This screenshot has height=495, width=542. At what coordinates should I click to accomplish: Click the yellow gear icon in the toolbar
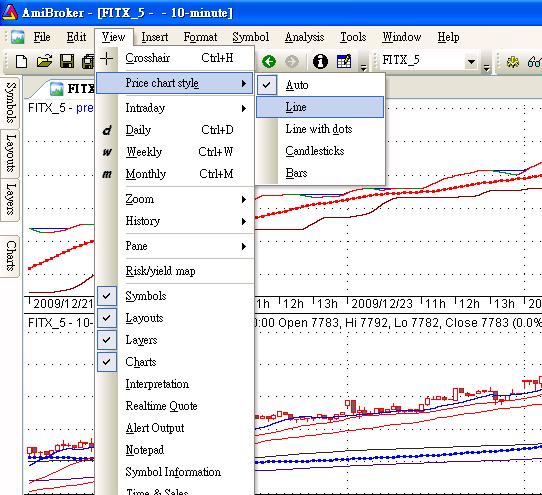click(513, 62)
